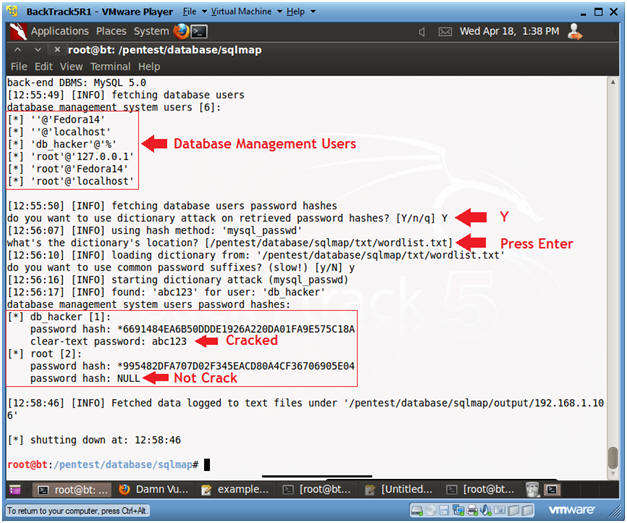This screenshot has height=523, width=627.
Task: Click the 'db_hacker'@'%' user line
Action: [62, 144]
